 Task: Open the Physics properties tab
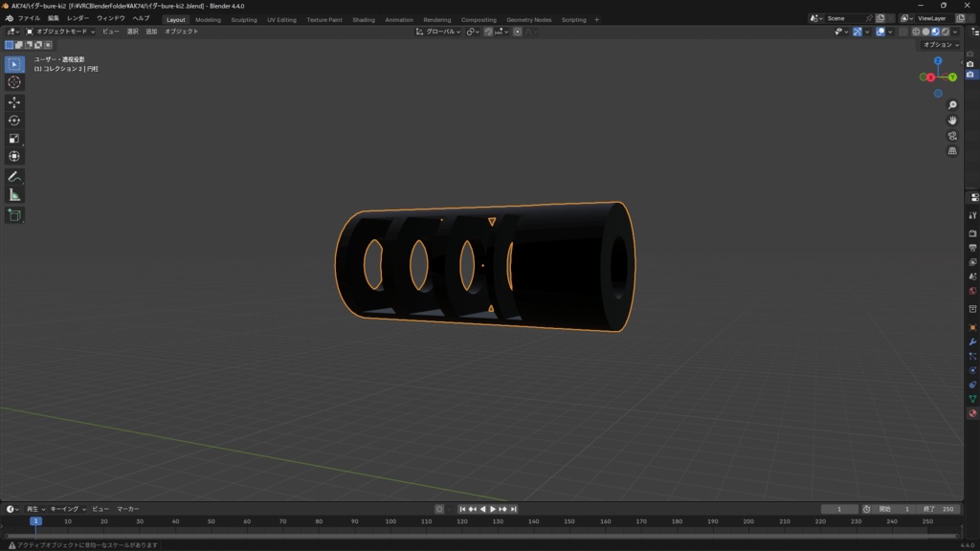(x=972, y=370)
